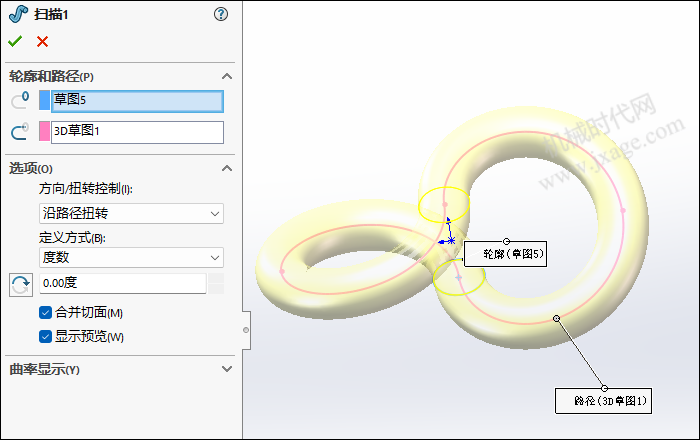Cancel the sweep with the red X
Screen dimensions: 700x440
coord(42,42)
